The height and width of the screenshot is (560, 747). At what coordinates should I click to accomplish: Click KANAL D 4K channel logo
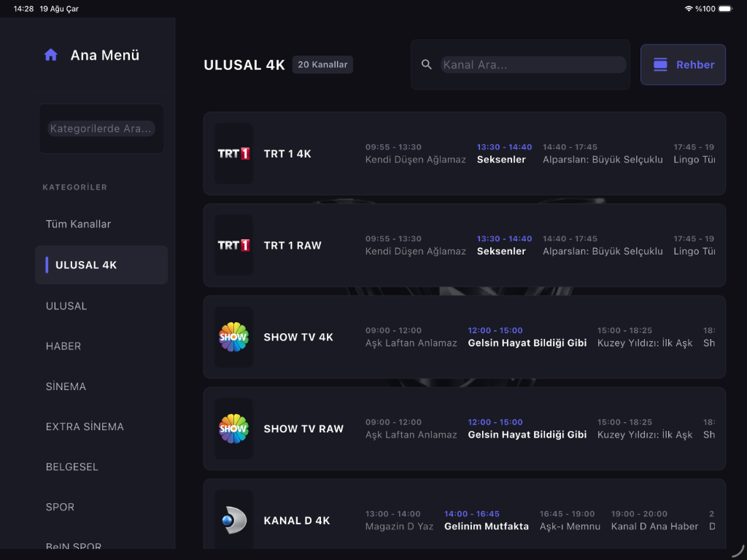233,520
